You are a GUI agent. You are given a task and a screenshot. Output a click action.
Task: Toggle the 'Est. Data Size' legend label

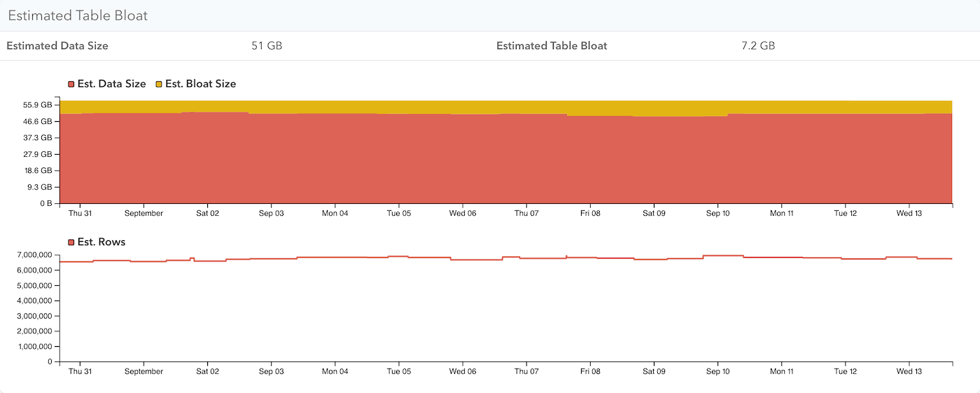point(112,84)
